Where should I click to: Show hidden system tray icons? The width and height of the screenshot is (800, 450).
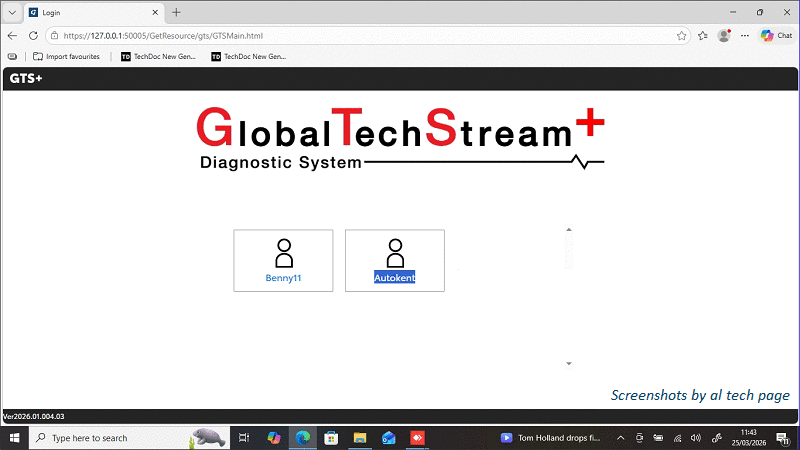(620, 438)
